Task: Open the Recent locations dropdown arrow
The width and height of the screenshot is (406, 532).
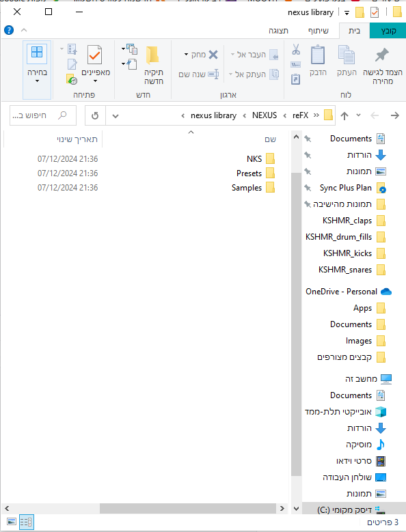Action: pos(358,115)
